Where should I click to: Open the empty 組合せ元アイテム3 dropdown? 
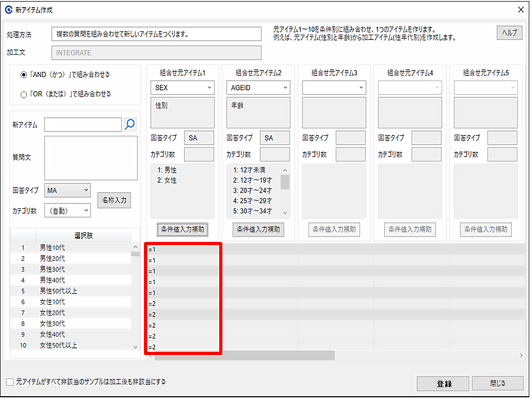[334, 88]
